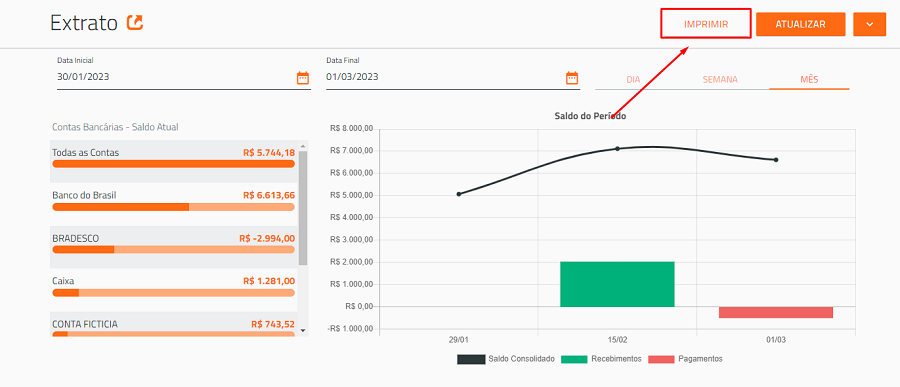Toggle Recebimentos legend series
Image resolution: width=900 pixels, height=387 pixels.
click(x=601, y=359)
